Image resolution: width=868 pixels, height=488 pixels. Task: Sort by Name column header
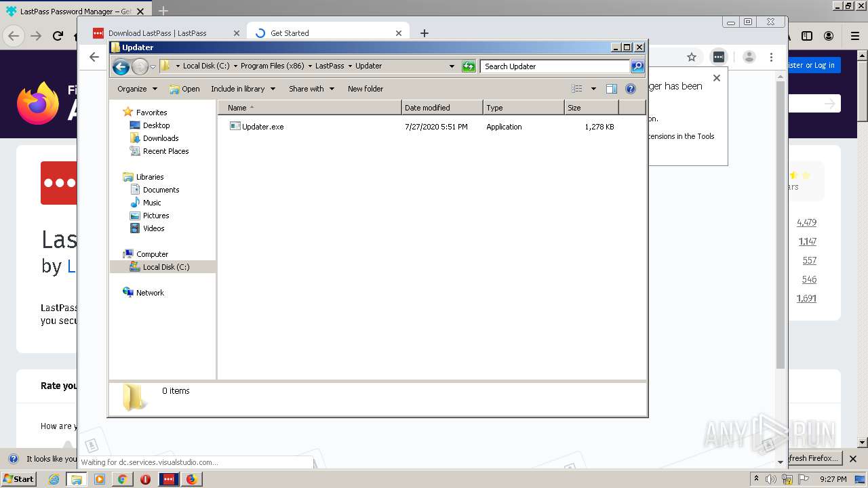[310, 108]
